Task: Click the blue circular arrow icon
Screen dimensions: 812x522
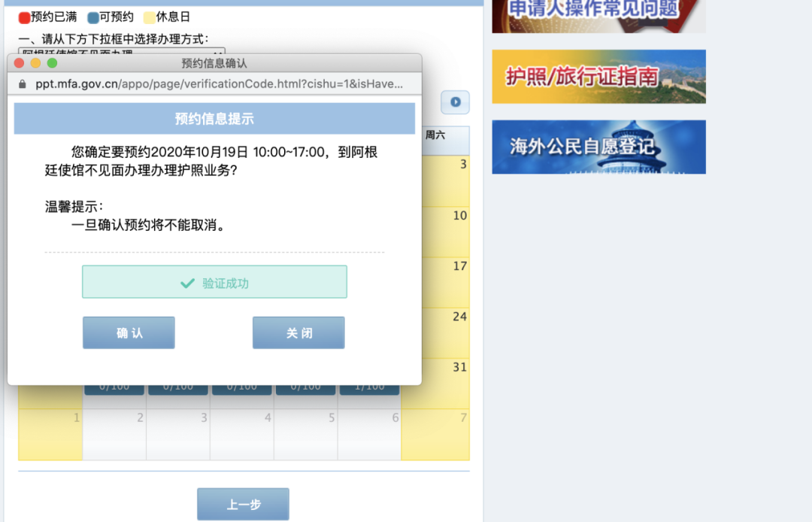Action: [455, 102]
